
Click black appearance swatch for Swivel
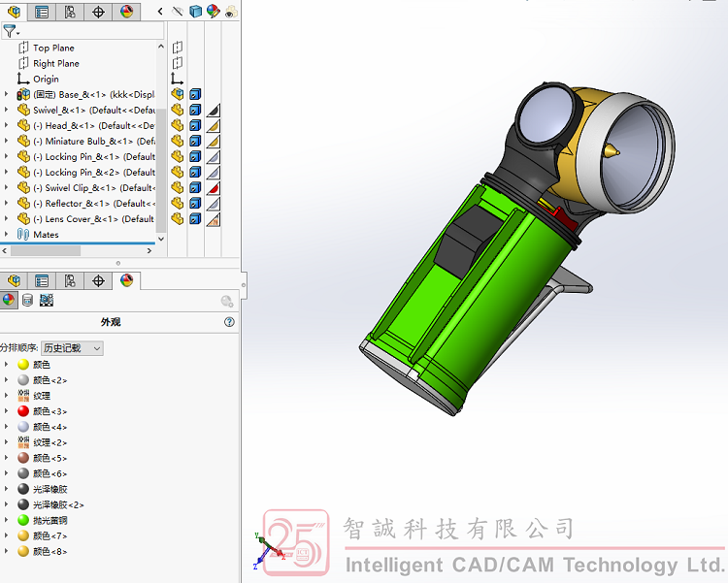[x=214, y=111]
